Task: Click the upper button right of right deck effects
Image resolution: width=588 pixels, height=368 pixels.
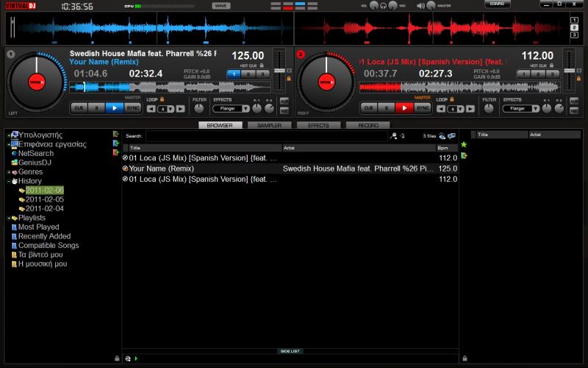Action: click(x=574, y=102)
